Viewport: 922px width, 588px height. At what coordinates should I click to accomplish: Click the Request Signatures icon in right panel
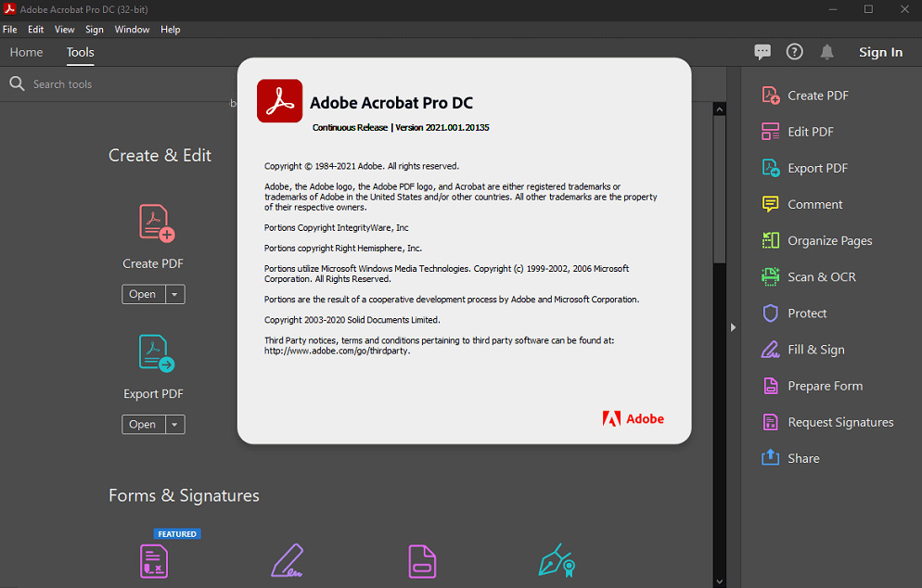[770, 422]
